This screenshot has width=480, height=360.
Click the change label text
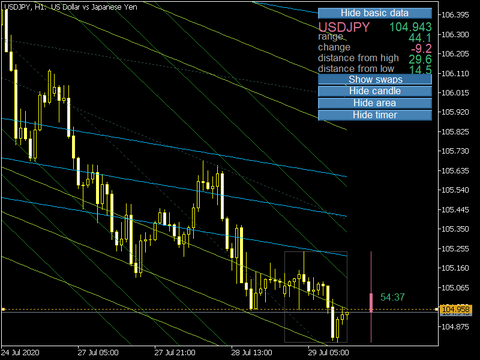coord(334,47)
